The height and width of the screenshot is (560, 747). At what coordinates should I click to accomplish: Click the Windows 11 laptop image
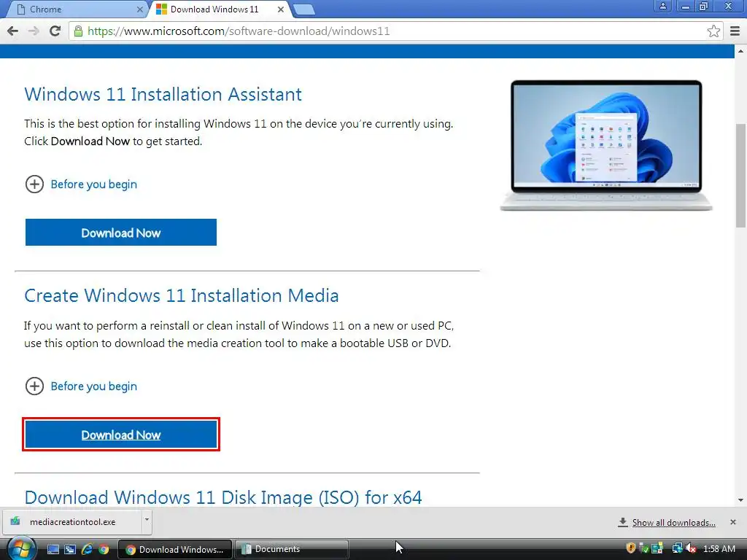(606, 145)
